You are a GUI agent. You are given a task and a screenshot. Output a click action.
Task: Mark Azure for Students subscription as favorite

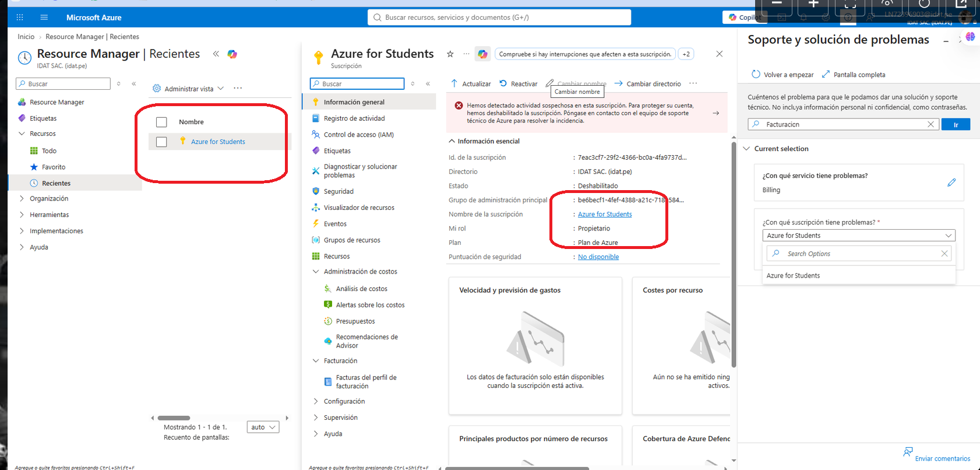click(450, 54)
